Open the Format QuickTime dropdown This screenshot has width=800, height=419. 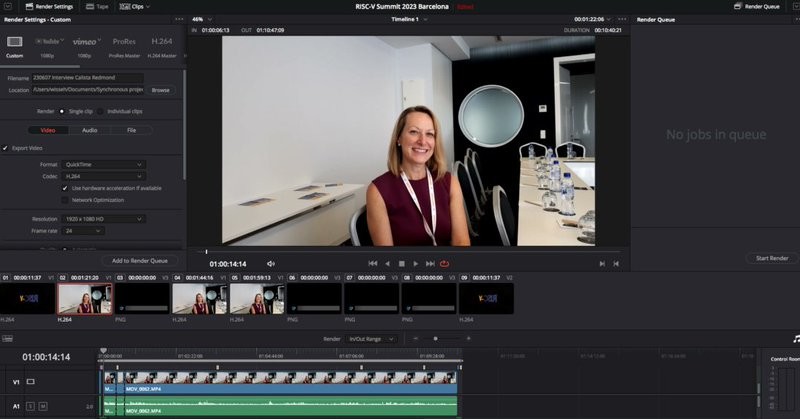(103, 164)
